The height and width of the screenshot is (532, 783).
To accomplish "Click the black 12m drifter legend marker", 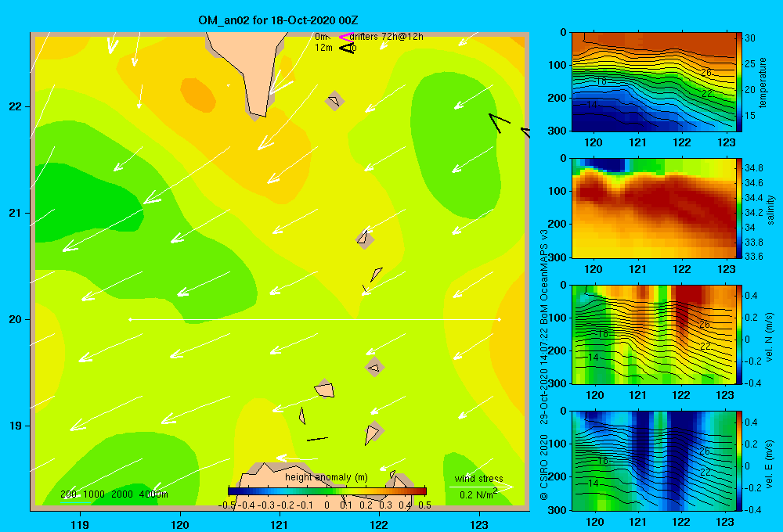I will pyautogui.click(x=346, y=48).
